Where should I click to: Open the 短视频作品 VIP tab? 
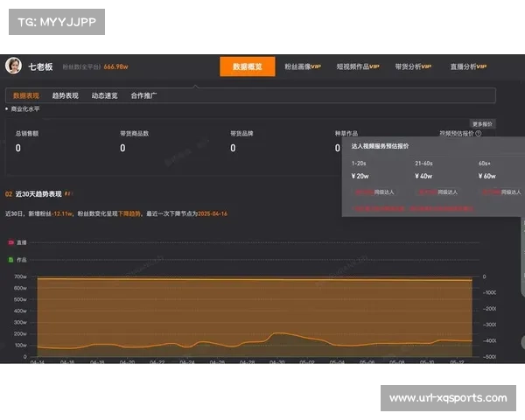point(358,66)
